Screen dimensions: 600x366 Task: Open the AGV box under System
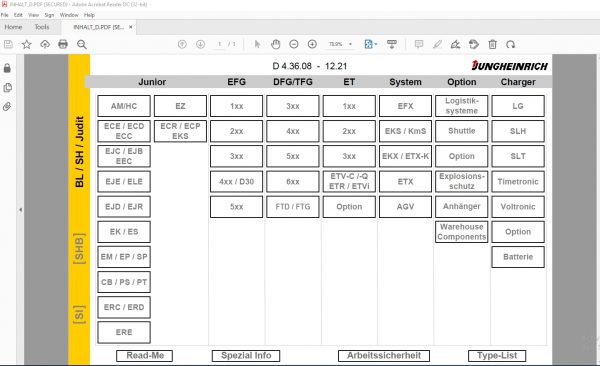pos(405,207)
